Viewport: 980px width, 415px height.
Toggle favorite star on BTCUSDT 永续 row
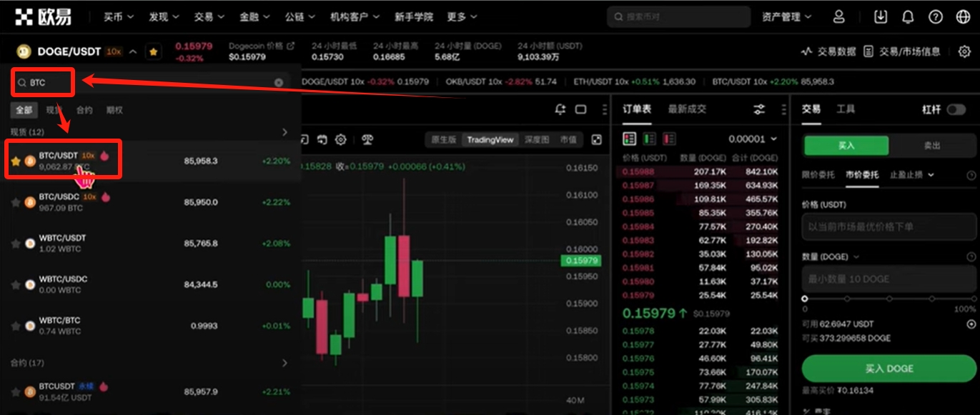[15, 391]
